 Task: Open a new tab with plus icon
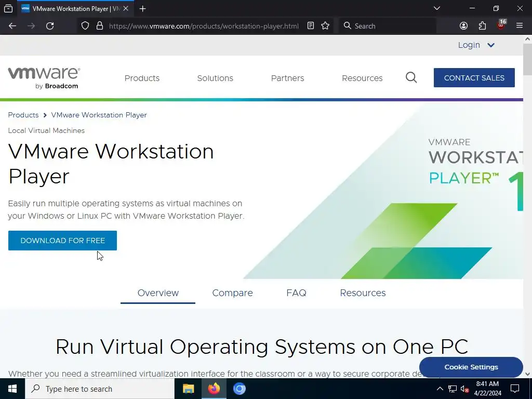point(142,8)
